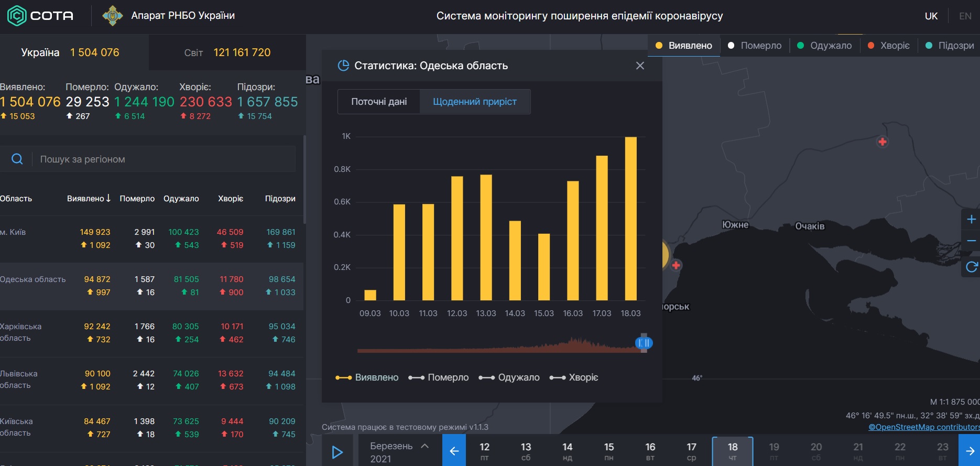Go to previous dates with left arrow
The width and height of the screenshot is (980, 466).
(x=454, y=450)
